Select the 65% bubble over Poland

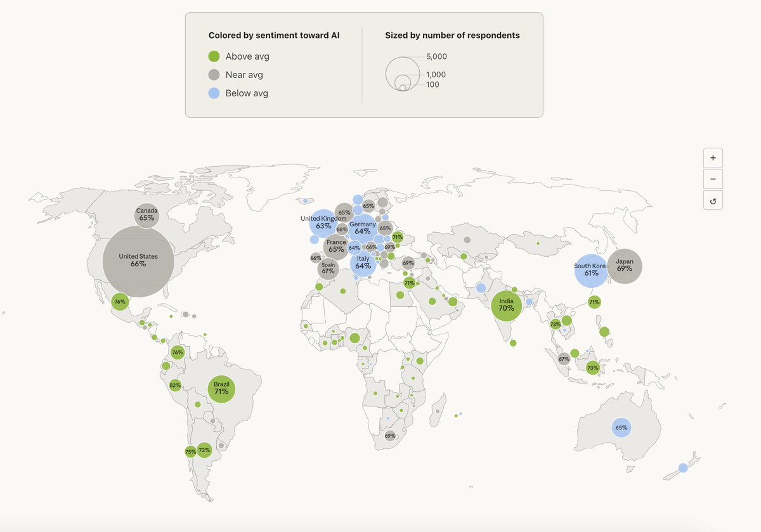pos(385,228)
